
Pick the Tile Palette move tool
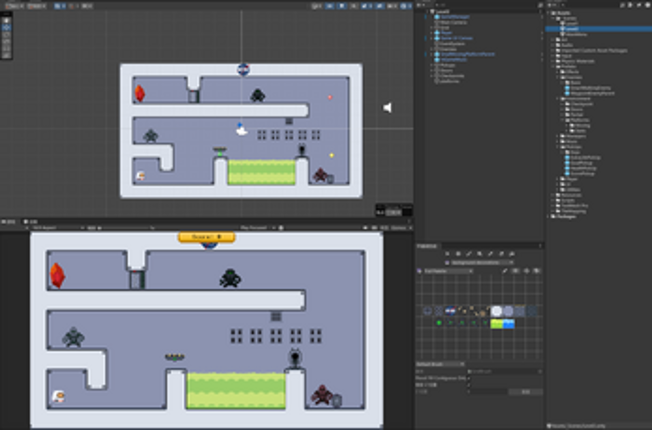click(x=458, y=254)
